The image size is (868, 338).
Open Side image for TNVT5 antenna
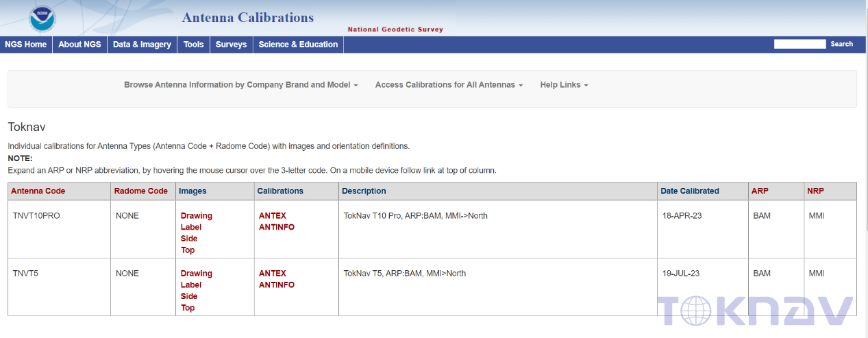coord(189,296)
